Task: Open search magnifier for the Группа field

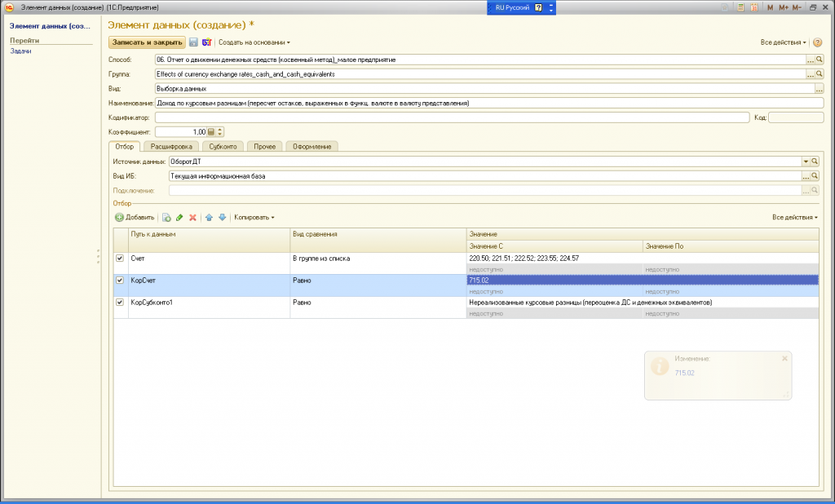Action: 820,74
